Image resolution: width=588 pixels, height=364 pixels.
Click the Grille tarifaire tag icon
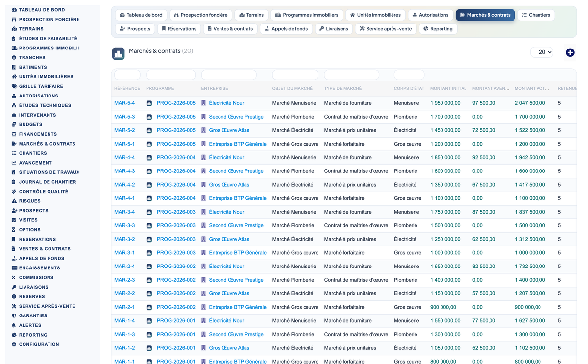tap(14, 86)
